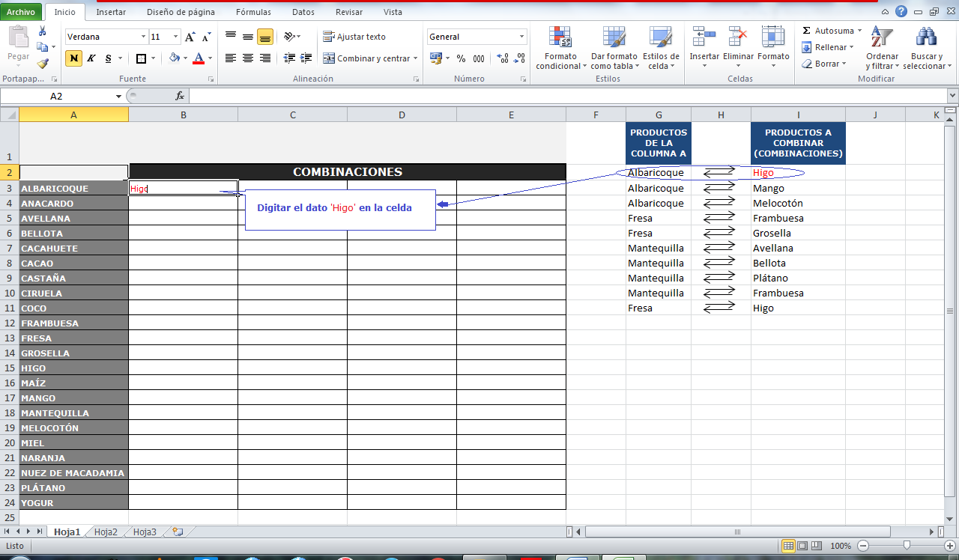
Task: Click the zoom slider handle
Action: pos(907,546)
